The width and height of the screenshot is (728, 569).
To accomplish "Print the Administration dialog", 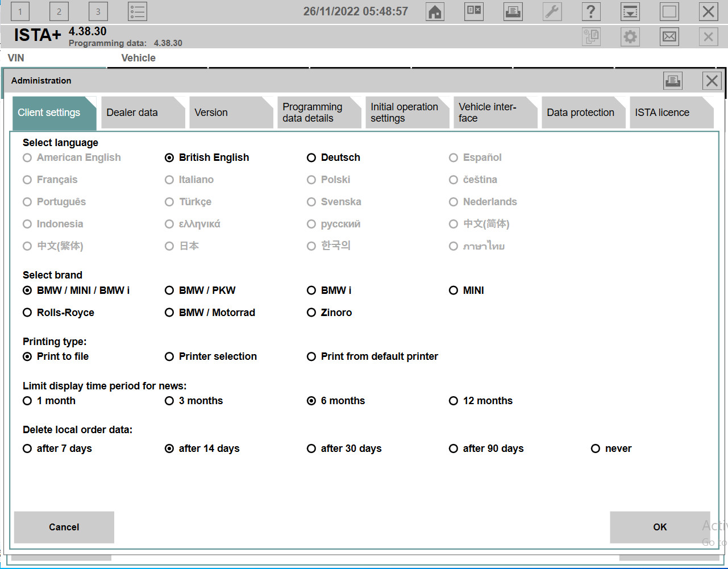I will click(x=673, y=81).
